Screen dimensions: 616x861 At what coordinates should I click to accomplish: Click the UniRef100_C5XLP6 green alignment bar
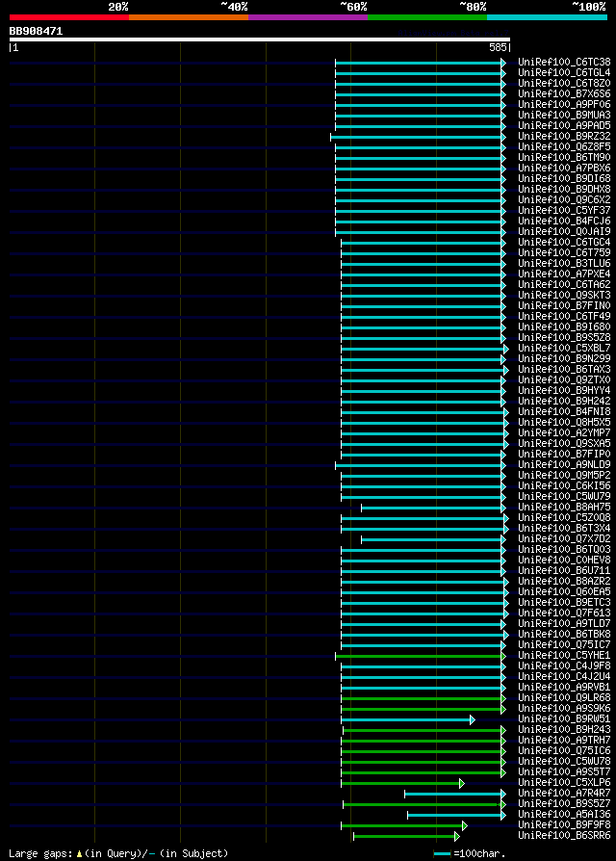[x=402, y=783]
